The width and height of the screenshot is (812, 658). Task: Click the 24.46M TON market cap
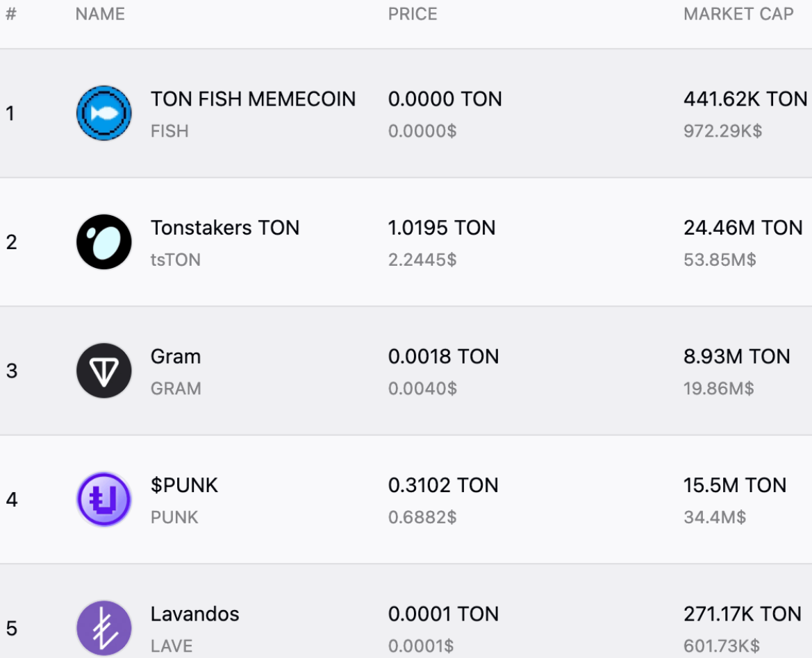[743, 228]
